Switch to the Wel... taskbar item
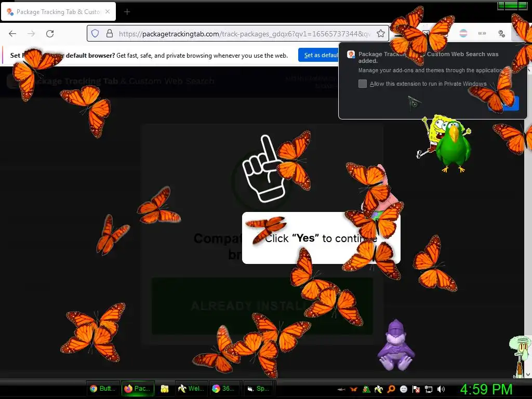This screenshot has width=532, height=399. coord(191,389)
